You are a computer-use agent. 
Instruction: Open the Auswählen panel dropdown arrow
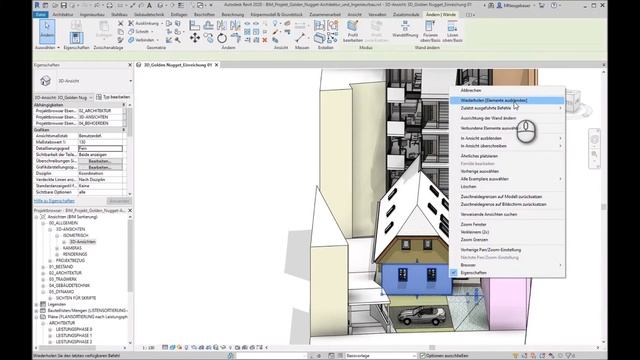[58, 48]
